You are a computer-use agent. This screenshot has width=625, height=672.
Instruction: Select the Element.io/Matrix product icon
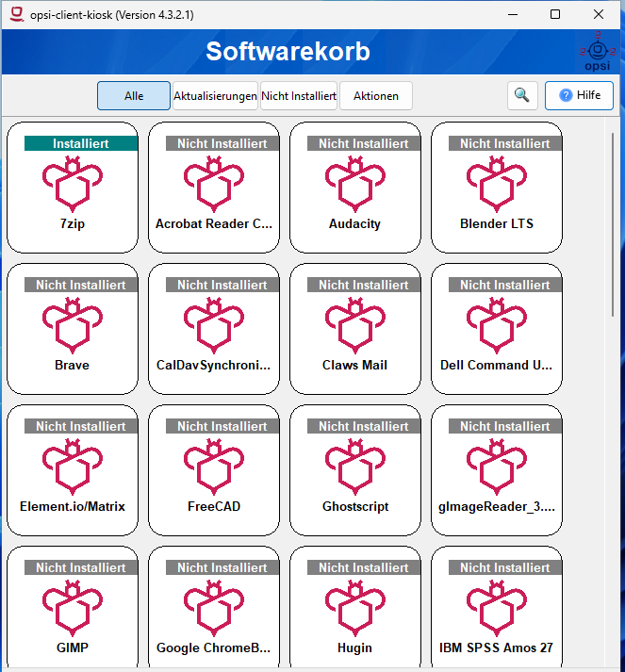[72, 467]
